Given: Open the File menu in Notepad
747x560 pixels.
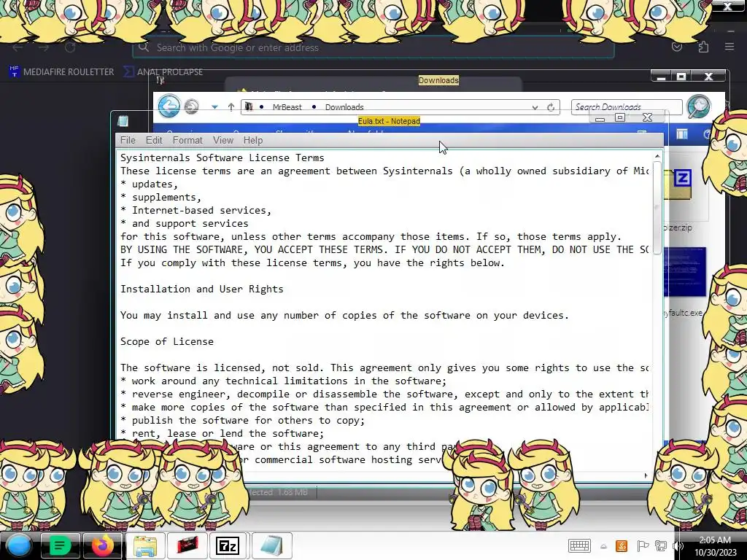Looking at the screenshot, I should (x=128, y=140).
